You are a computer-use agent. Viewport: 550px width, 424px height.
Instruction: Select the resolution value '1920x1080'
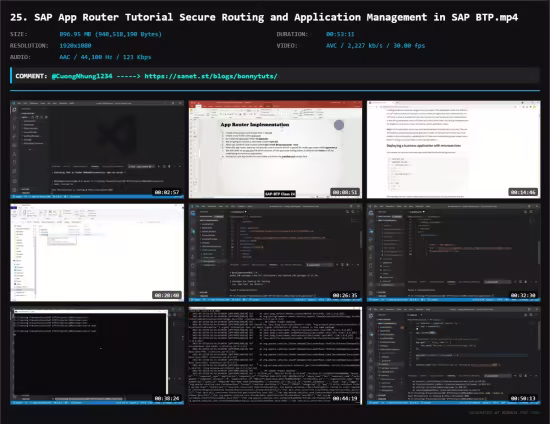(x=75, y=46)
